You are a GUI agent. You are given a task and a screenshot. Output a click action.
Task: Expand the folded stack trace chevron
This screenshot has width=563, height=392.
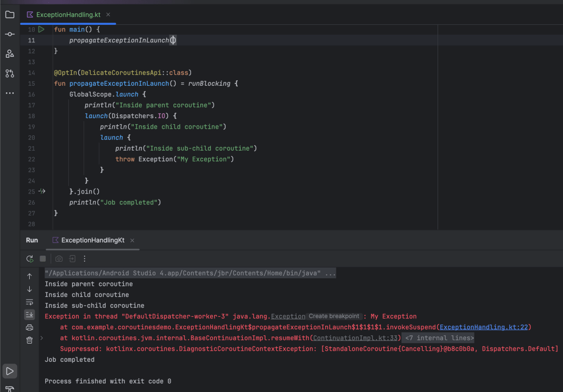42,338
